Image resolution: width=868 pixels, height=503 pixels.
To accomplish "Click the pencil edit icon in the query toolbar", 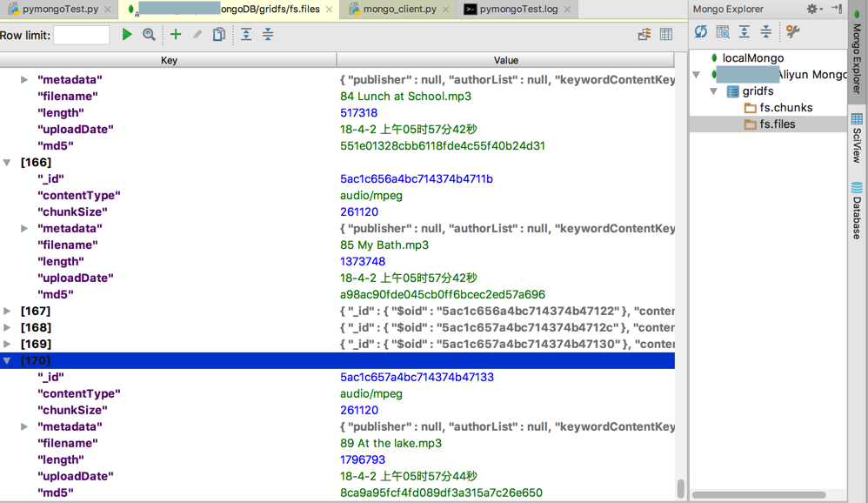I will pyautogui.click(x=197, y=34).
